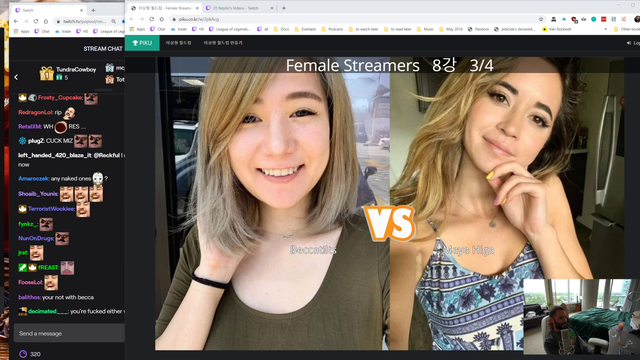The height and width of the screenshot is (360, 640).
Task: Click the channel points icon showing 320
Action: [23, 354]
